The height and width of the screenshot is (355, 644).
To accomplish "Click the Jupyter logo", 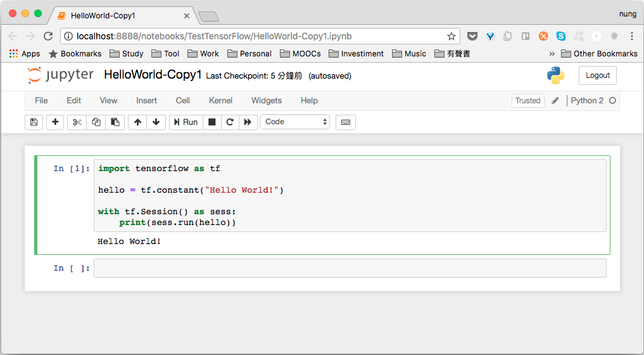I will coord(60,75).
